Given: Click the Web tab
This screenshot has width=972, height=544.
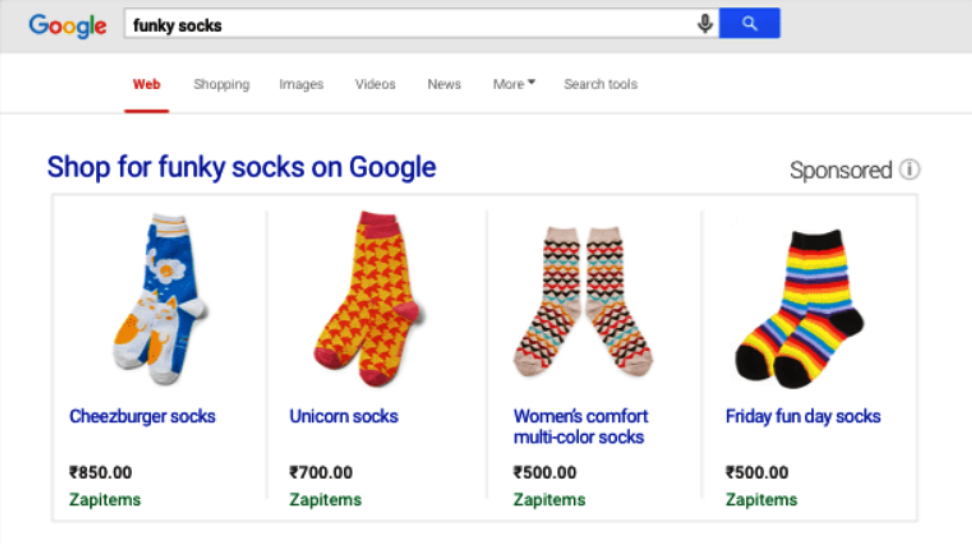Looking at the screenshot, I should (x=146, y=84).
